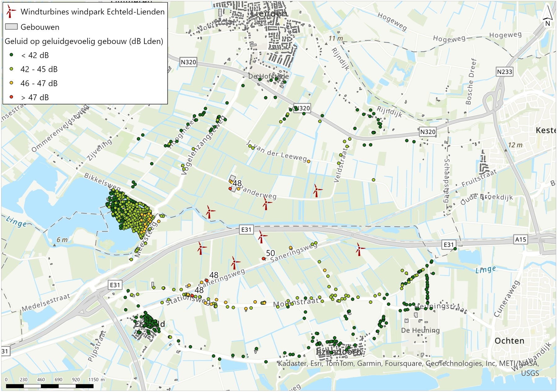Click the Ochten town label

point(509,341)
